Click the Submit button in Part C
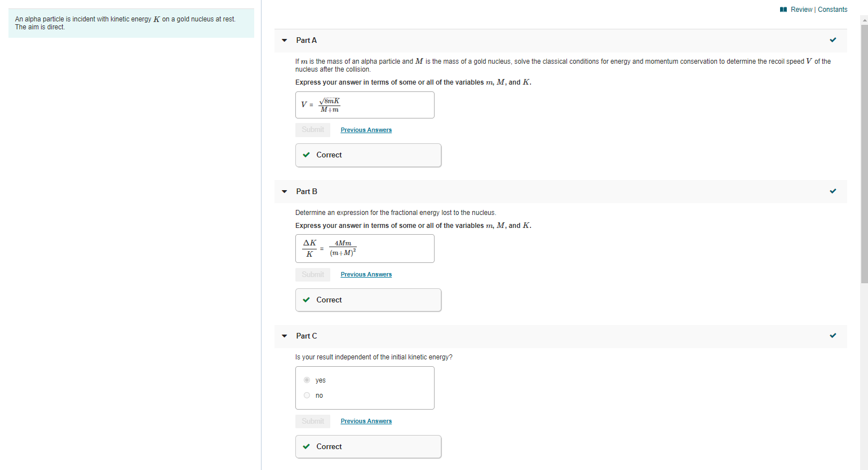This screenshot has width=868, height=470. 312,421
